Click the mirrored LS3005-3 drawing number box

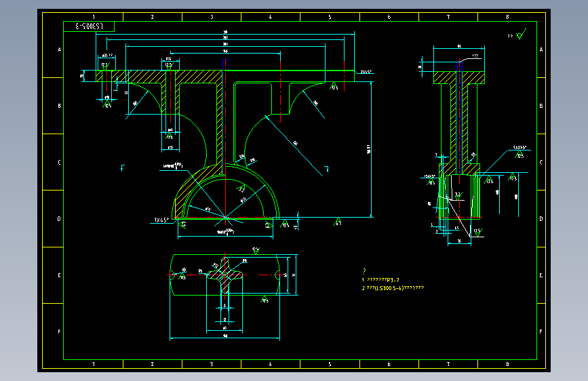click(x=89, y=26)
